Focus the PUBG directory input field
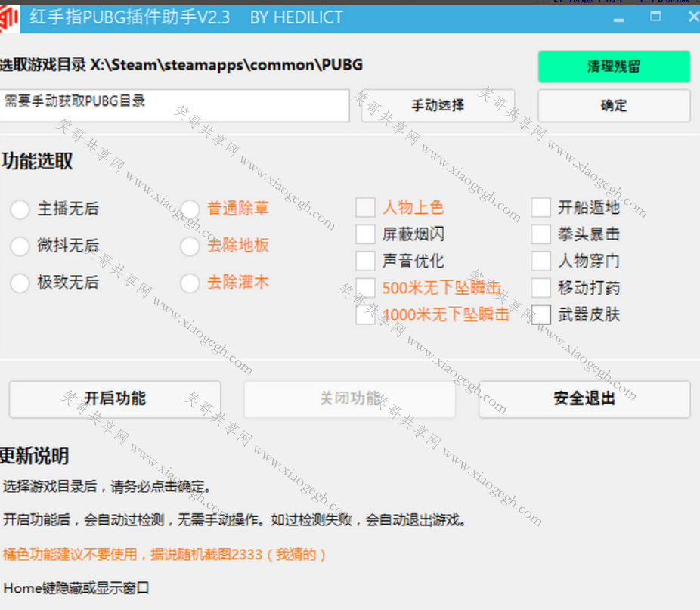This screenshot has width=700, height=610. tap(174, 106)
